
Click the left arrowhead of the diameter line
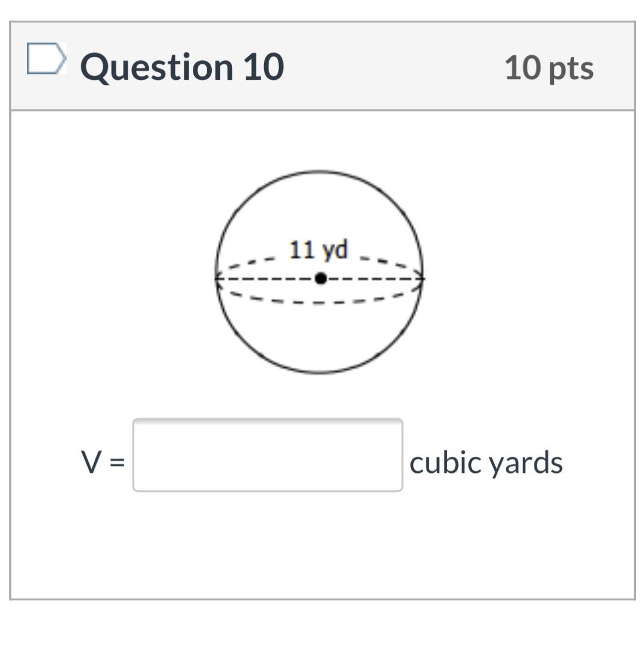click(219, 279)
